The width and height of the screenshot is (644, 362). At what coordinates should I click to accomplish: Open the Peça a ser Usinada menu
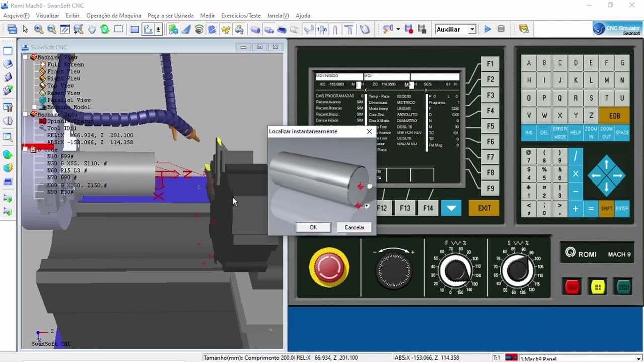[x=171, y=16]
